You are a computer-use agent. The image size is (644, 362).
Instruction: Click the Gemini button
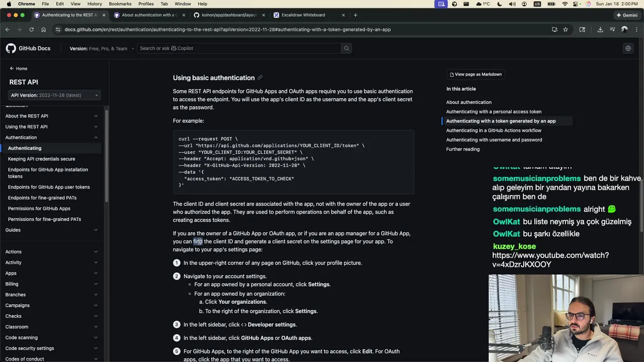coord(627,15)
